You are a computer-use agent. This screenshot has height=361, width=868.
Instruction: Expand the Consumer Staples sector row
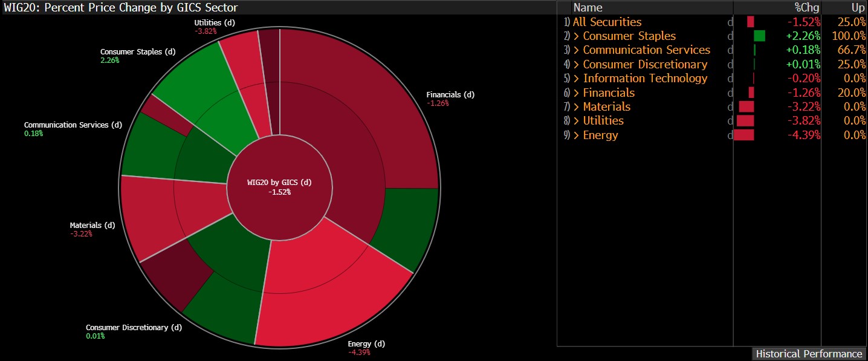(577, 36)
